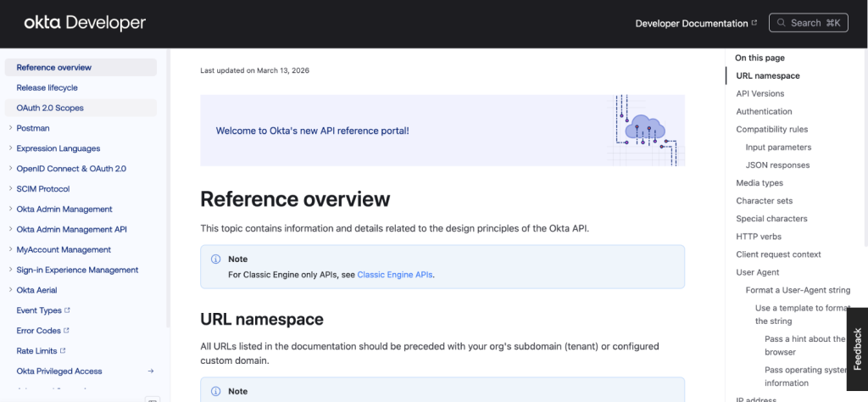
Task: Jump to Compatibility rules section
Action: click(x=771, y=129)
